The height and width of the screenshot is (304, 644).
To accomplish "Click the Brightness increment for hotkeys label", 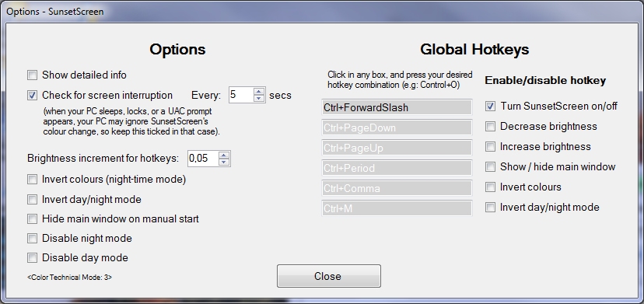I will tap(103, 159).
